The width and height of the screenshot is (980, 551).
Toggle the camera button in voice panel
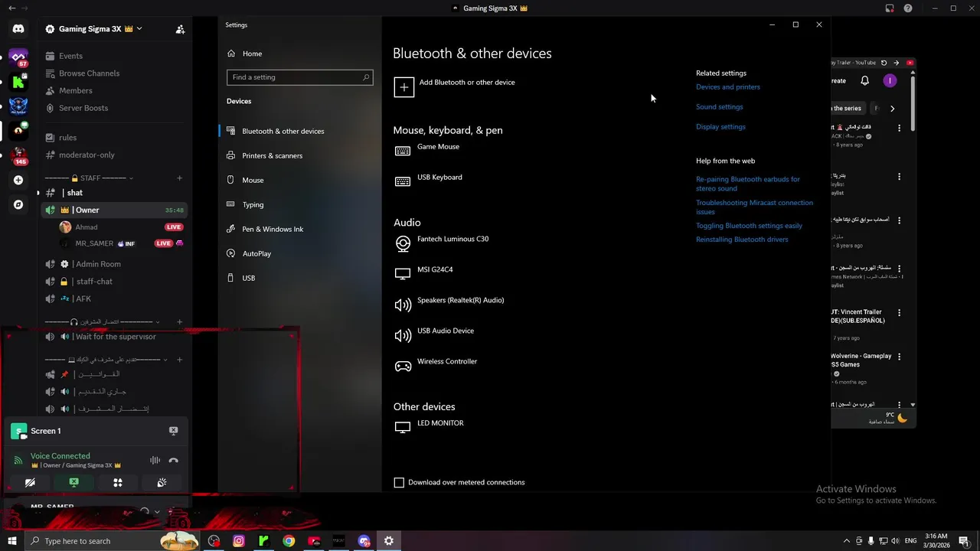pos(30,482)
